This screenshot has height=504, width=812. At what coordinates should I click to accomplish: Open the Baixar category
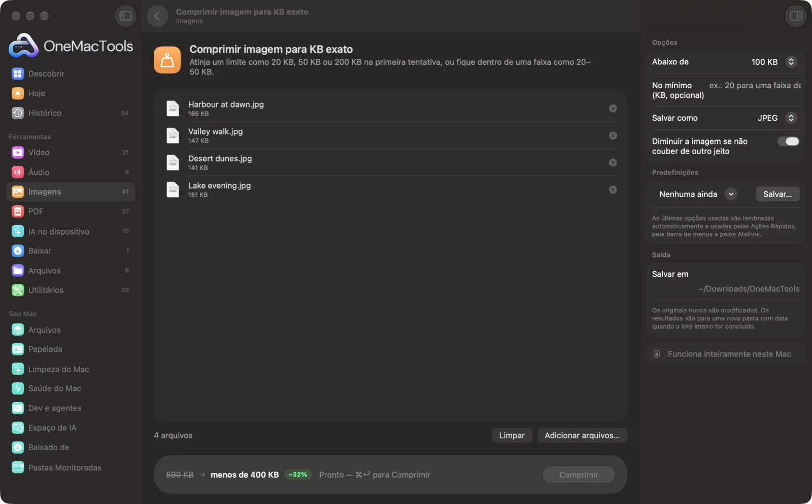[x=71, y=250]
